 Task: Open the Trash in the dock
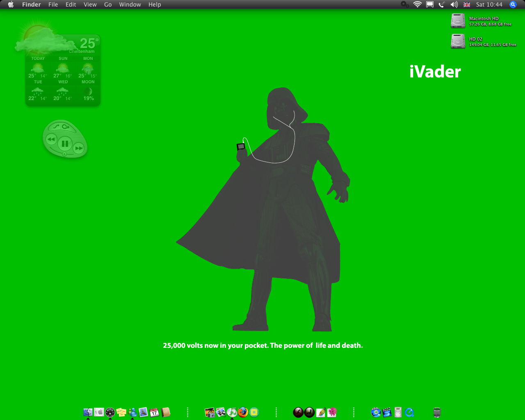click(437, 412)
